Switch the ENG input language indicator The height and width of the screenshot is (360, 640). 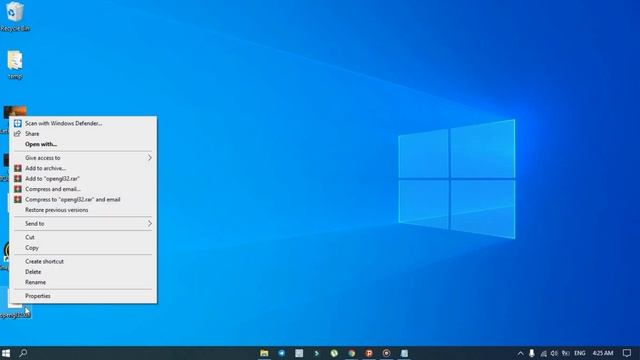580,353
